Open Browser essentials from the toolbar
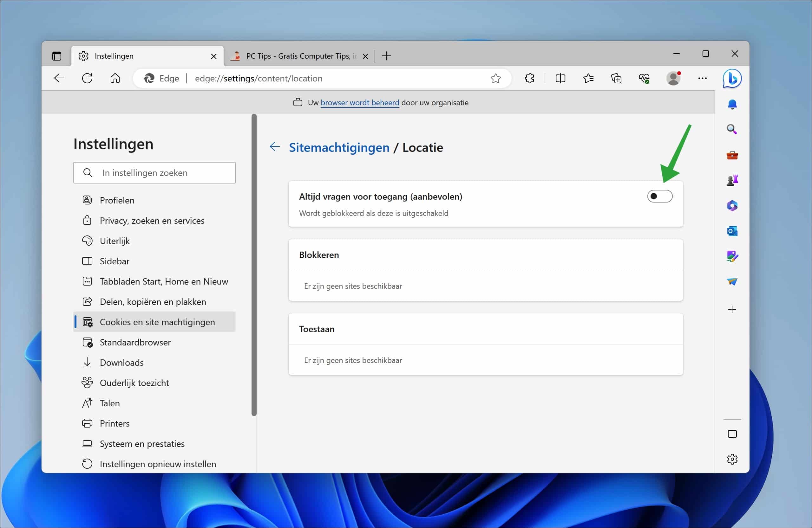The image size is (812, 528). [644, 78]
